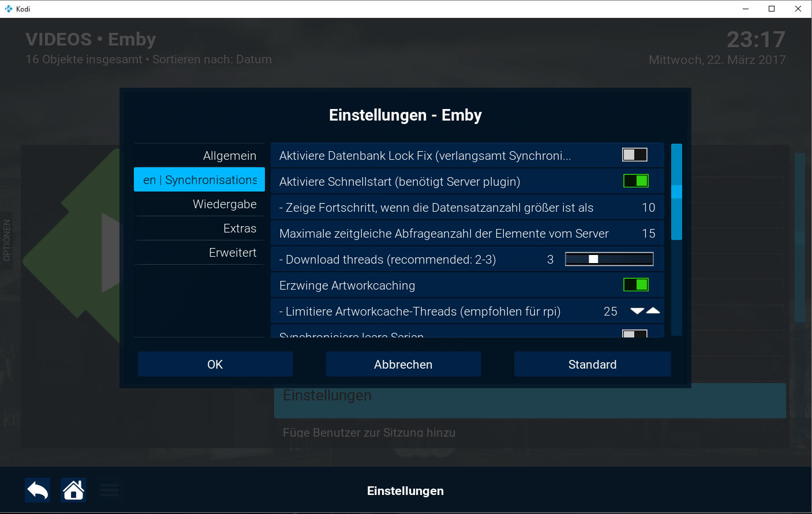Toggle Aktiviere Datenbank Lock Fix switch
The width and height of the screenshot is (812, 514).
click(635, 155)
